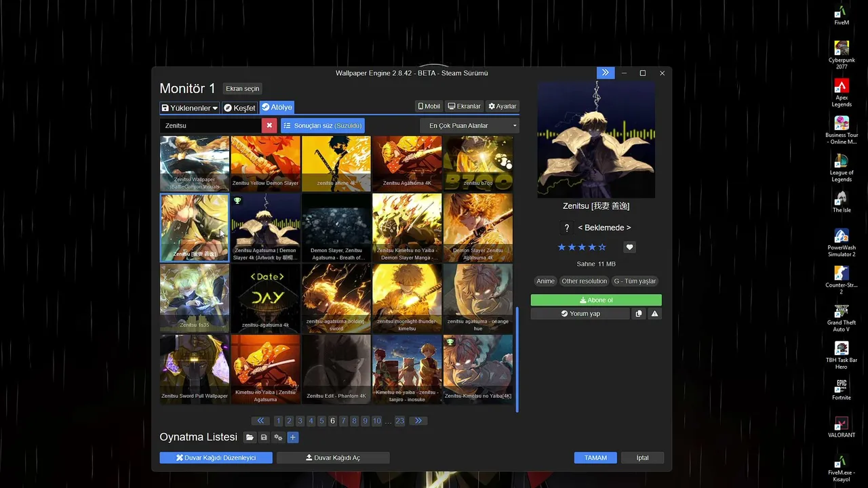Launch Cyberpunk 2077 from desktop

tap(842, 55)
